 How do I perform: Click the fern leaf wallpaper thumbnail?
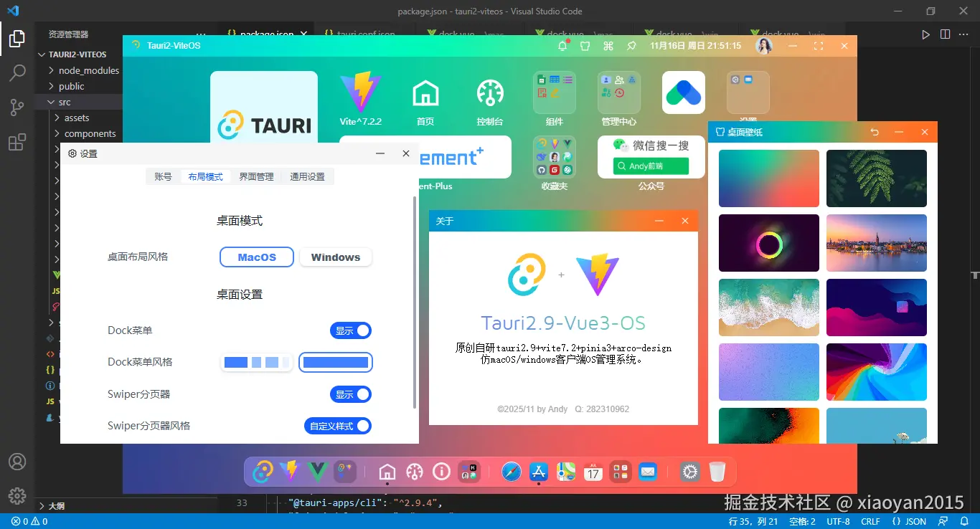click(x=876, y=178)
